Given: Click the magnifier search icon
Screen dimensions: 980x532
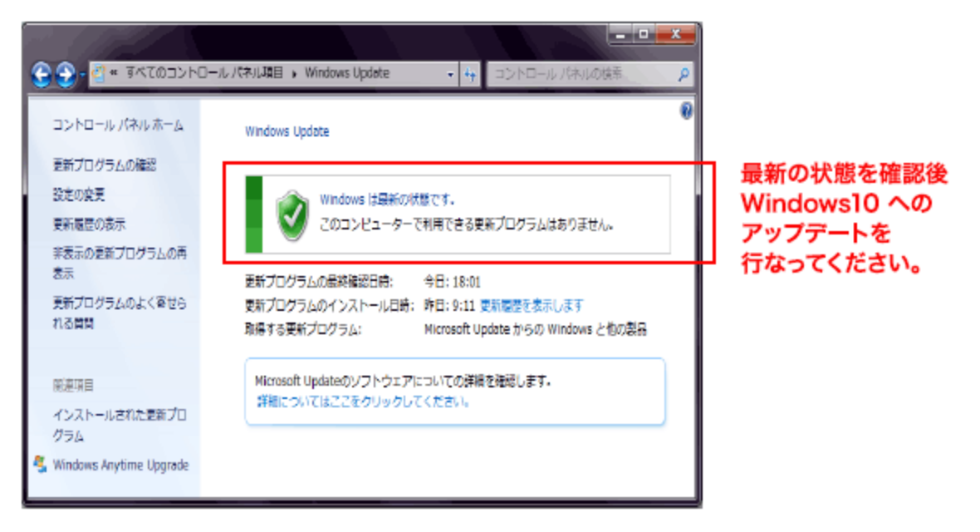Looking at the screenshot, I should pyautogui.click(x=684, y=75).
